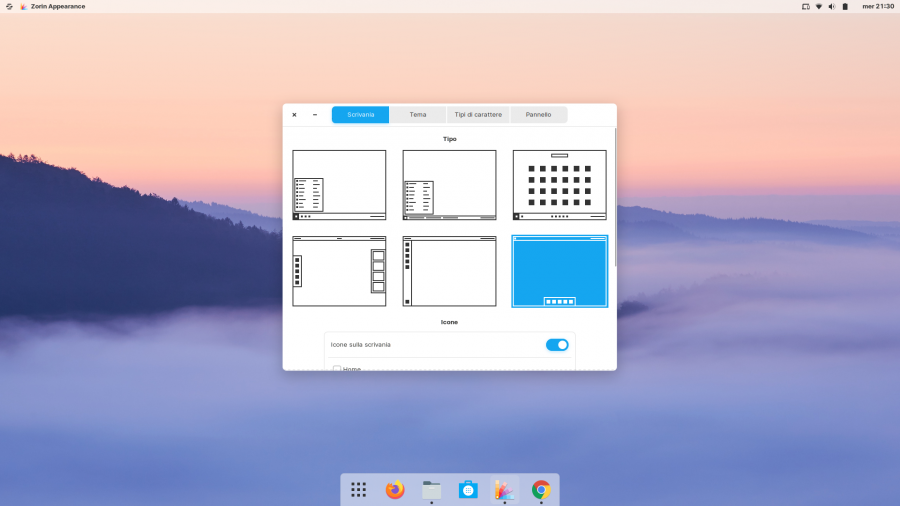The width and height of the screenshot is (900, 506).
Task: Click the screen connection icon in tray
Action: pyautogui.click(x=806, y=6)
